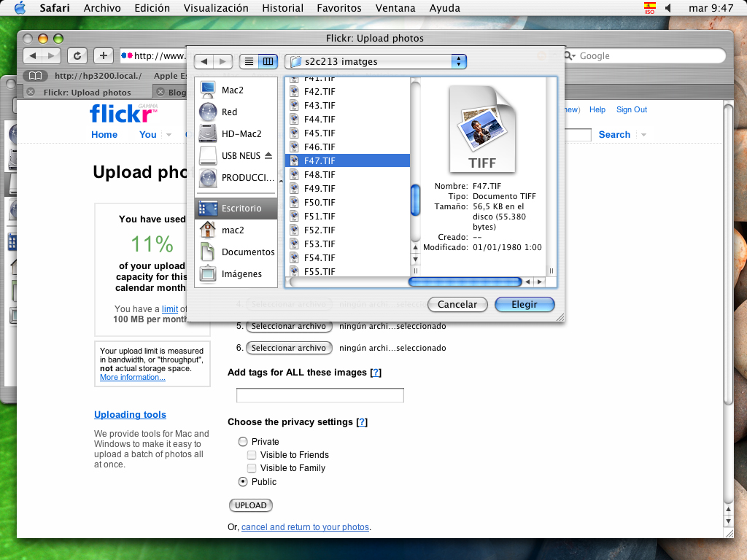Select USB NEUS drive in sidebar
Viewport: 747px width, 560px height.
click(236, 156)
